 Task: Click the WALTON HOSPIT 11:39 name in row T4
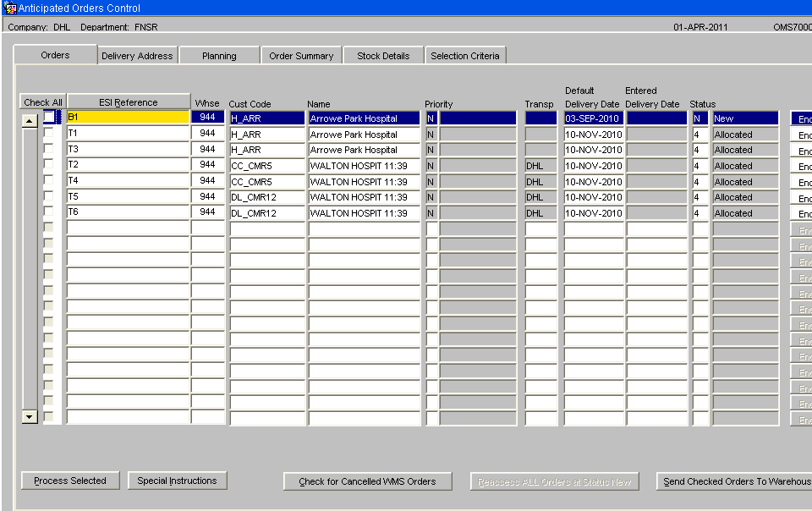364,182
